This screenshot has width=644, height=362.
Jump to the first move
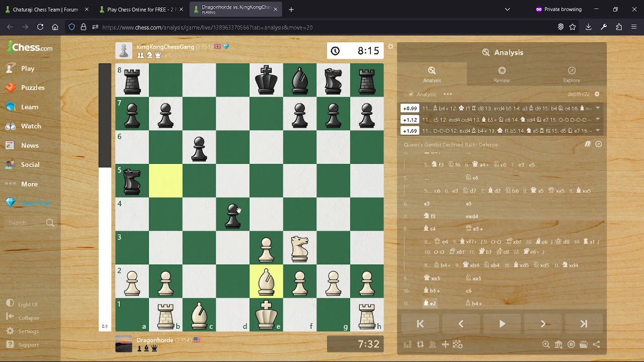tap(420, 324)
